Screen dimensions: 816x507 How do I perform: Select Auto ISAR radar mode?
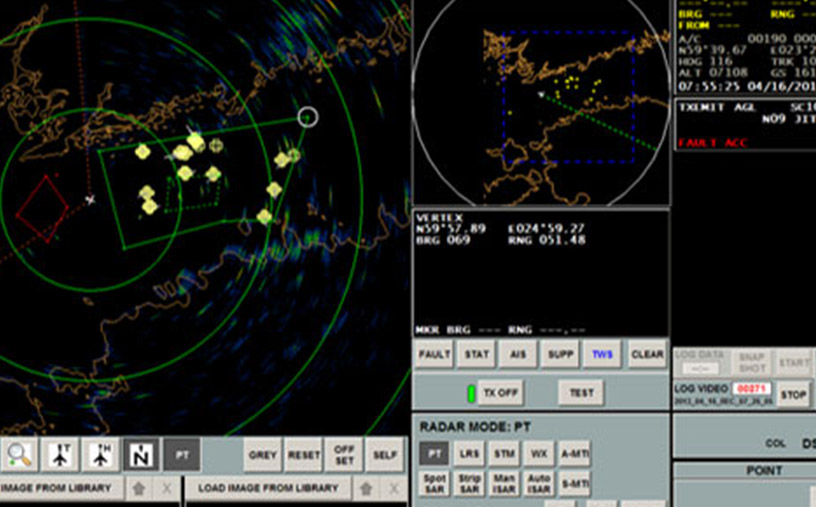tap(539, 484)
